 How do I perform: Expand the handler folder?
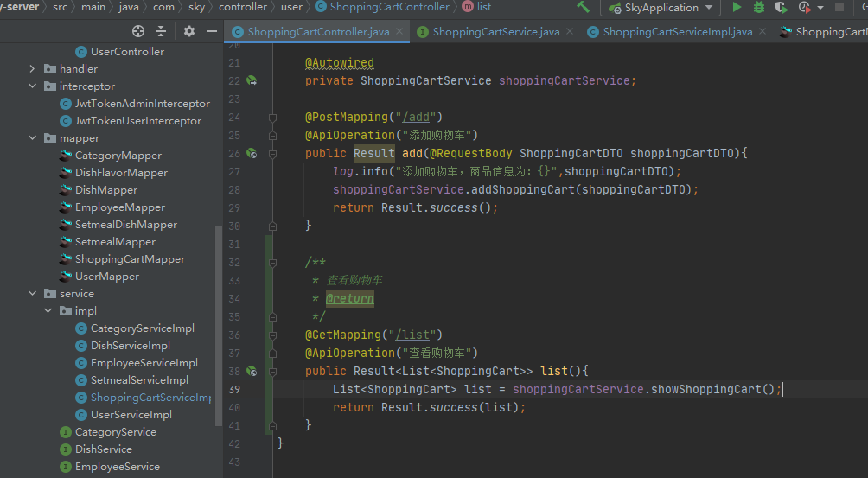(32, 68)
